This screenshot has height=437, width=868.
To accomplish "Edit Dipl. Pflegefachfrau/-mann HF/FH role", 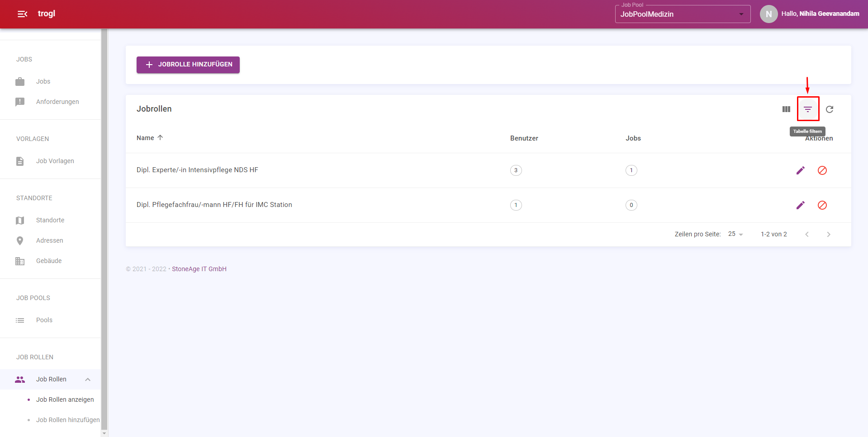I will (801, 205).
